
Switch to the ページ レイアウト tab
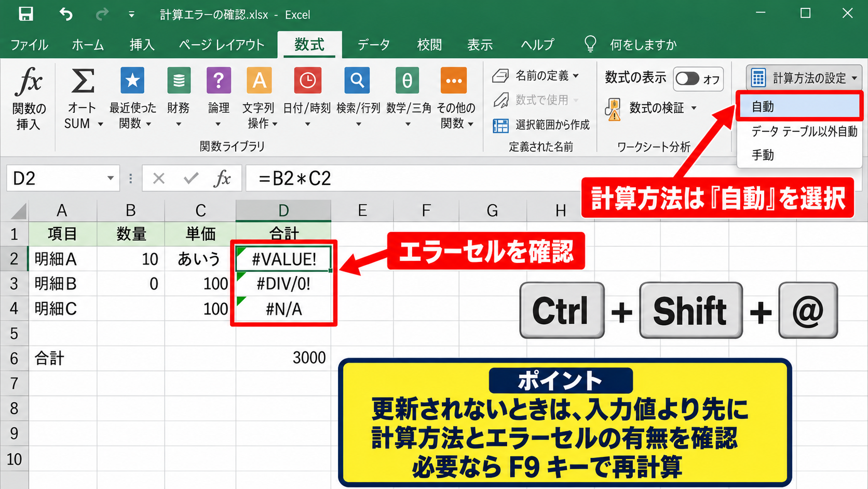pyautogui.click(x=222, y=45)
